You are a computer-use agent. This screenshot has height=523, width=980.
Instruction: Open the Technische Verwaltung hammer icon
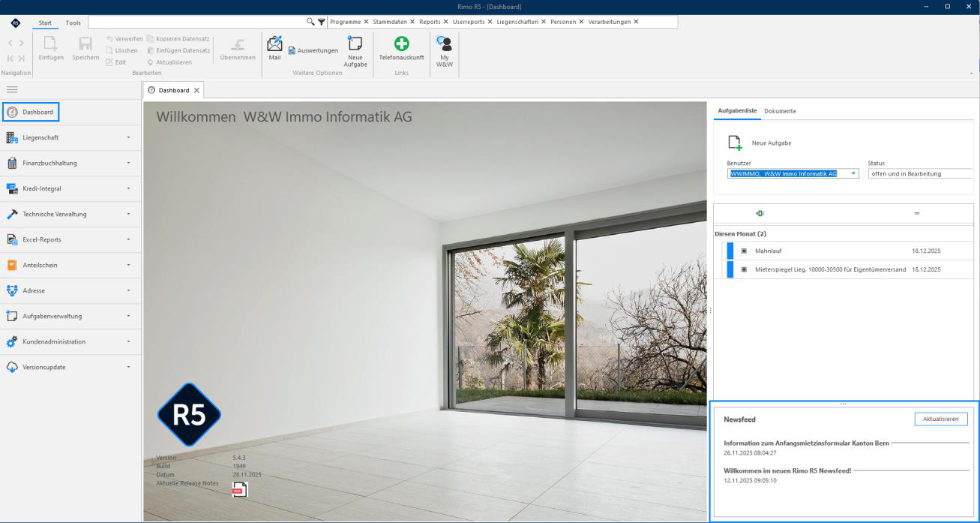pyautogui.click(x=12, y=214)
